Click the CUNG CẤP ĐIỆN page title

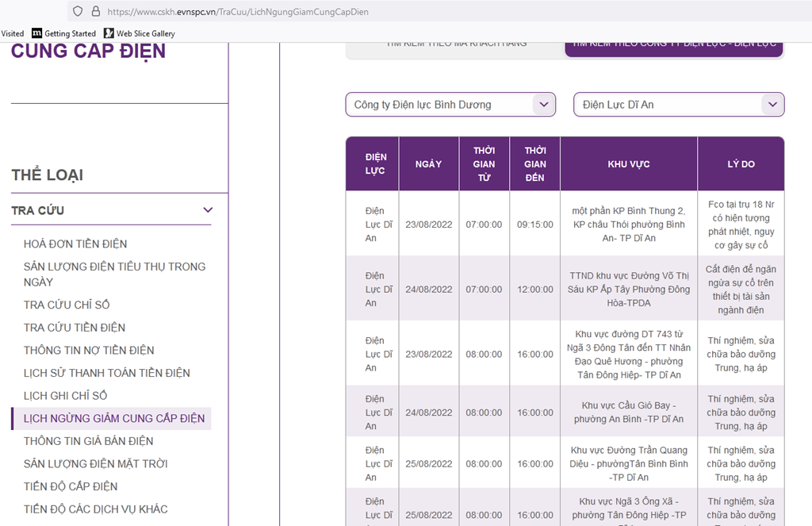click(x=88, y=52)
